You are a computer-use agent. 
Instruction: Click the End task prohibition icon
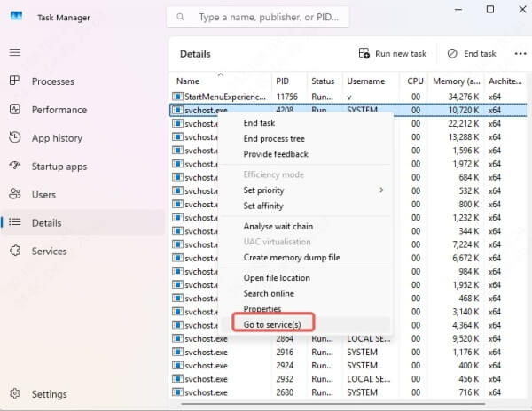coord(452,53)
